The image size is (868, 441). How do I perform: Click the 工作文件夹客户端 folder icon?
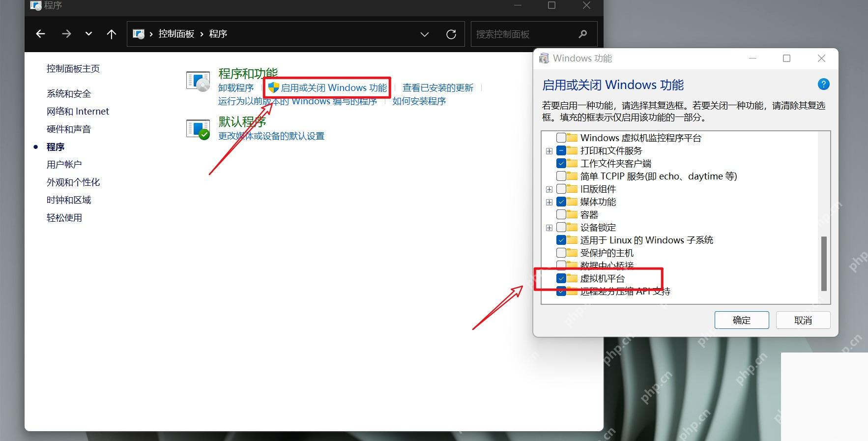[572, 163]
